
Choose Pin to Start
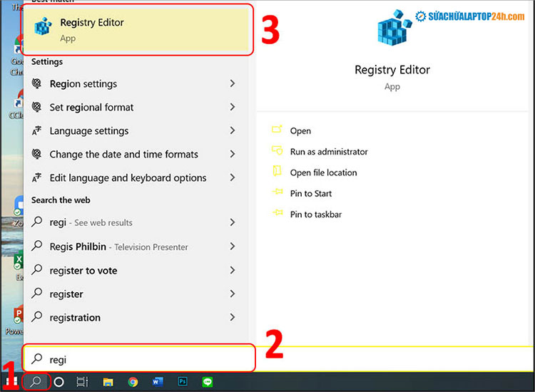[x=311, y=194]
